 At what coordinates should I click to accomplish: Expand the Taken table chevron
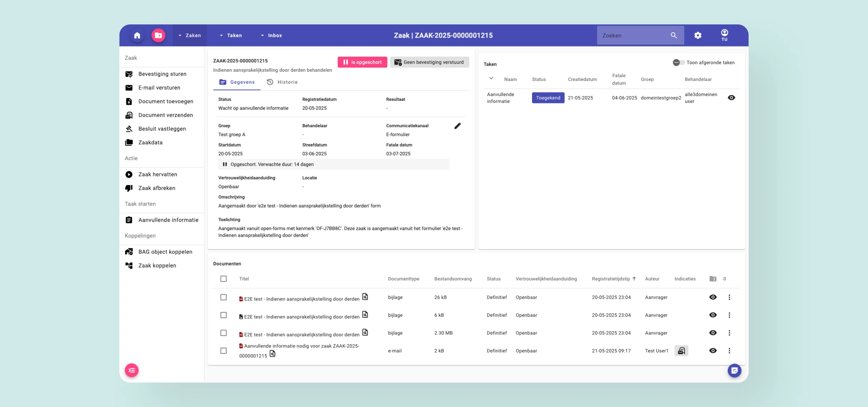click(491, 78)
